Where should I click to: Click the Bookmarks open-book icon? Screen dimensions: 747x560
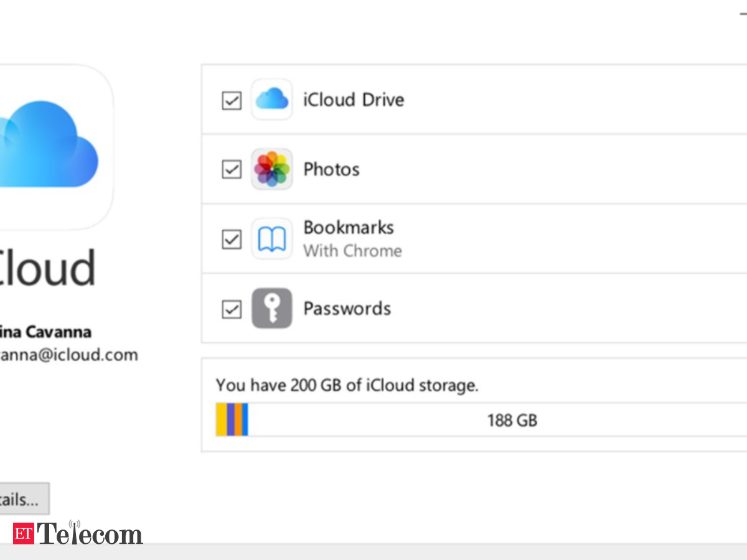(x=272, y=239)
